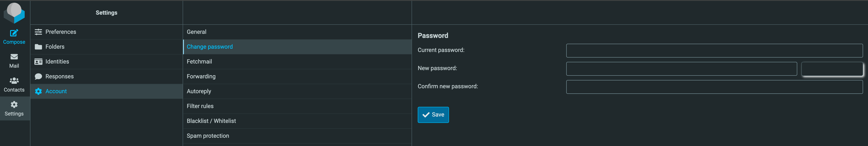Open the Contacts people icon

[14, 81]
